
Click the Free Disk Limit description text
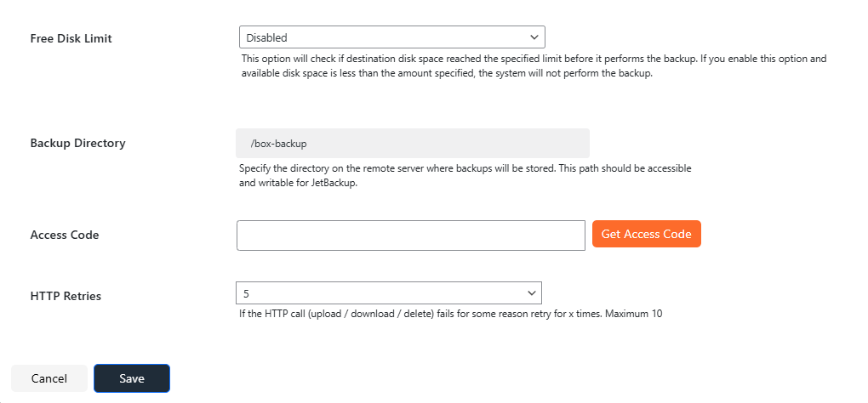tap(534, 66)
